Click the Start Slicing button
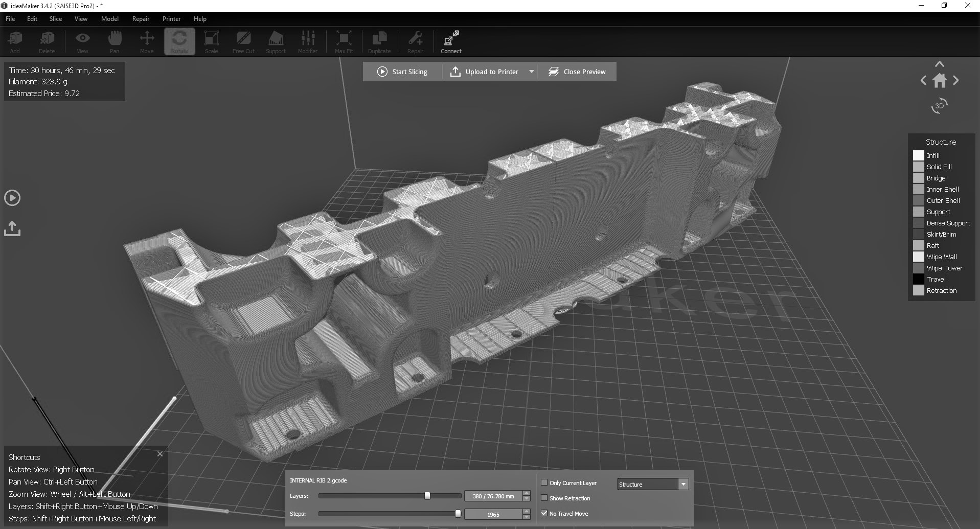Screen dimensions: 980x529 coord(402,72)
